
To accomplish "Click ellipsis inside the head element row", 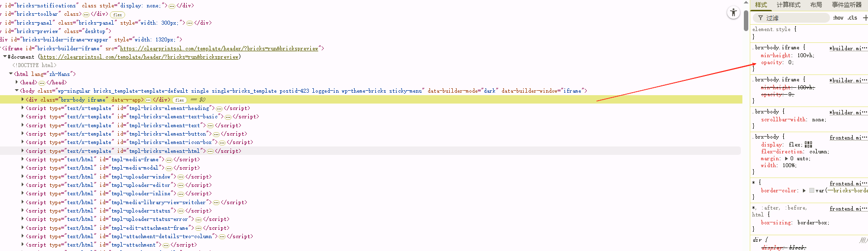I will click(42, 83).
